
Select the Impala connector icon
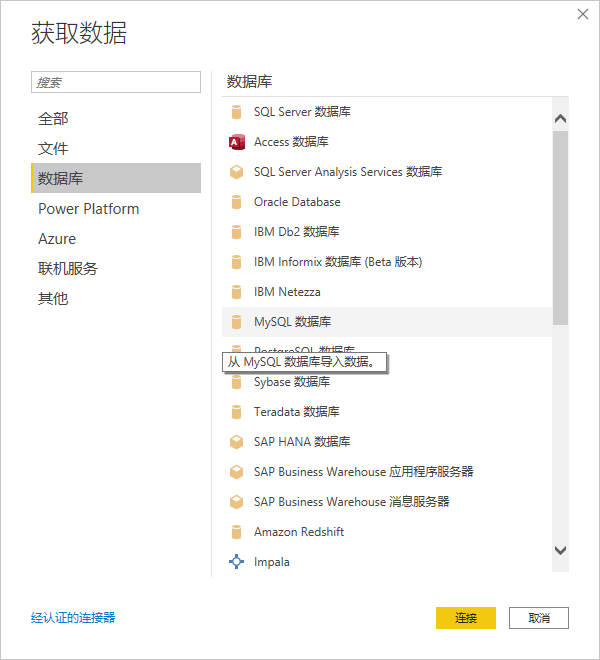click(x=237, y=562)
